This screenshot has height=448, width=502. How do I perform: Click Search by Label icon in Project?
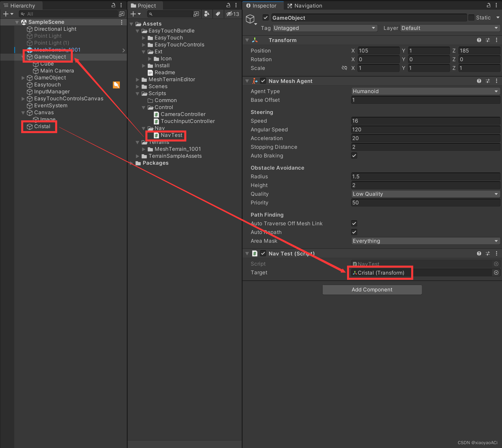tap(218, 14)
